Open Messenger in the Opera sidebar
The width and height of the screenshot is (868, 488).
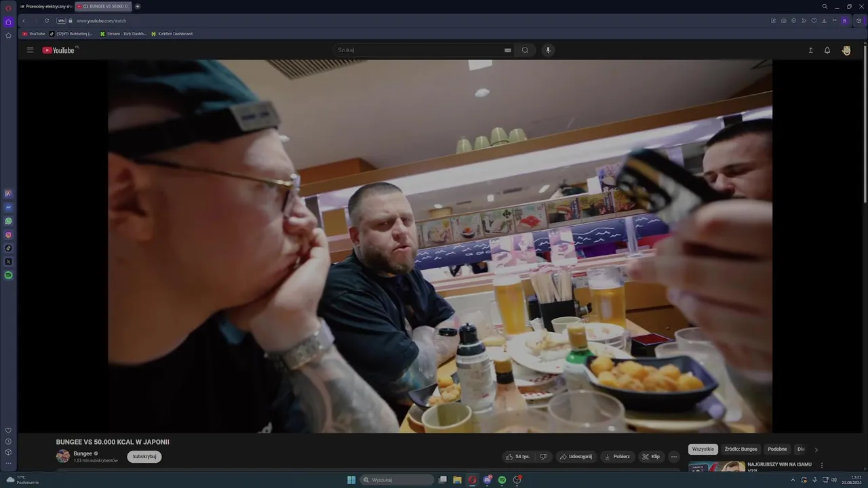[x=8, y=207]
